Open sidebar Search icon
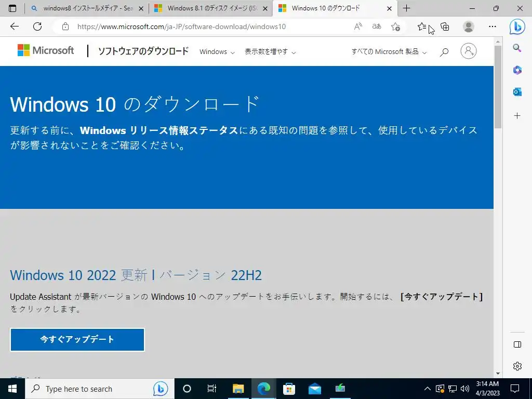This screenshot has height=399, width=532. point(517,48)
